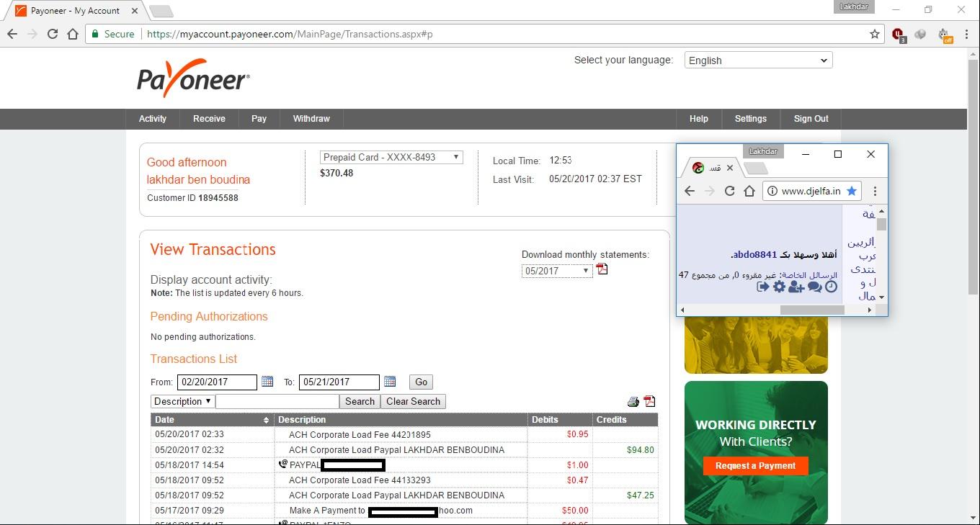
Task: Select the Payoneer - My Account tab
Action: point(74,11)
